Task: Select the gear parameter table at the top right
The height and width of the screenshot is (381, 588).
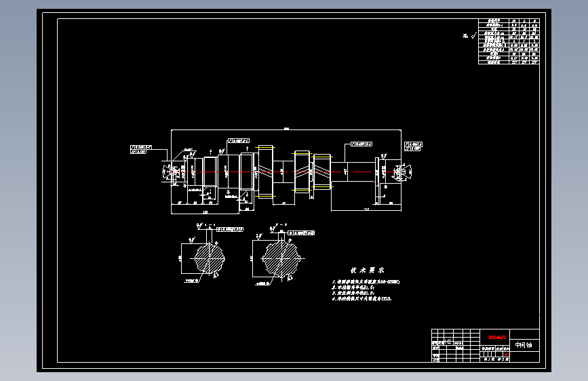Action: point(509,41)
